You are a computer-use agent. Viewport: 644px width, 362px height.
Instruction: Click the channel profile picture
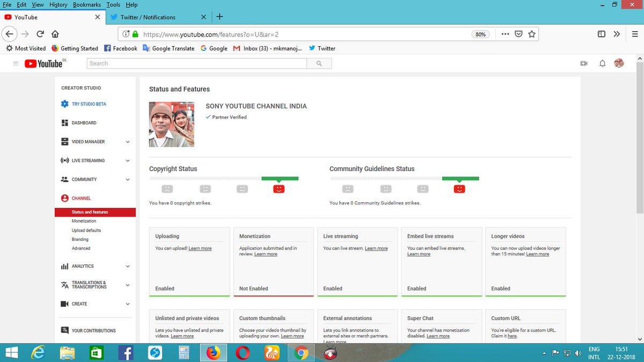[172, 124]
